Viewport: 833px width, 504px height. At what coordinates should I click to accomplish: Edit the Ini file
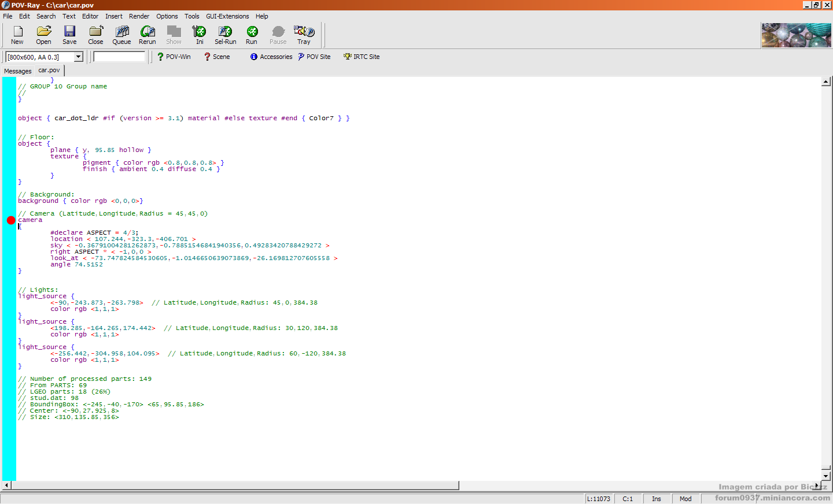tap(200, 35)
